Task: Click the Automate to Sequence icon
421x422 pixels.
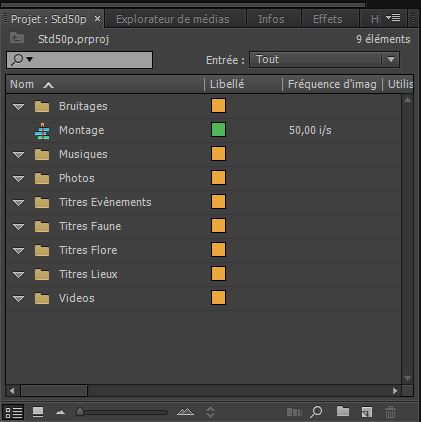Action: tap(294, 412)
